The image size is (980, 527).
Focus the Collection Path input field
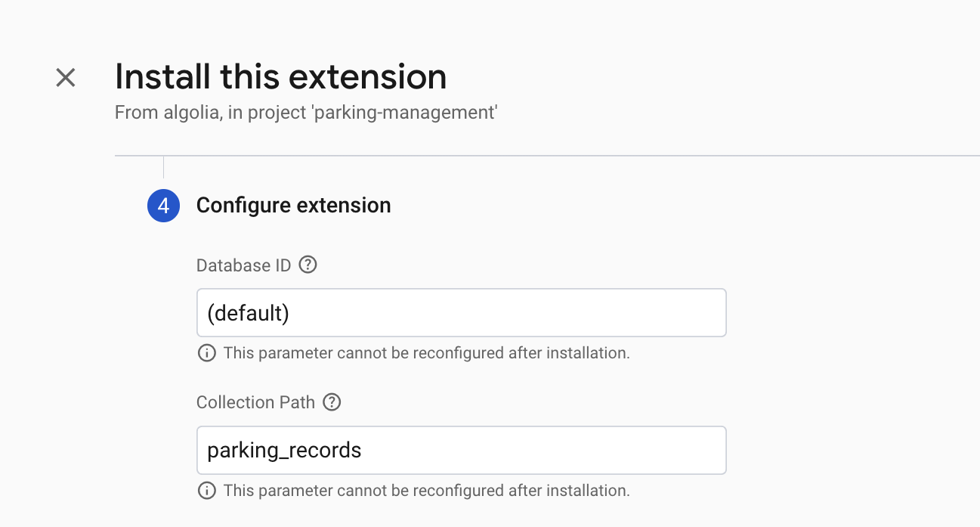coord(461,450)
